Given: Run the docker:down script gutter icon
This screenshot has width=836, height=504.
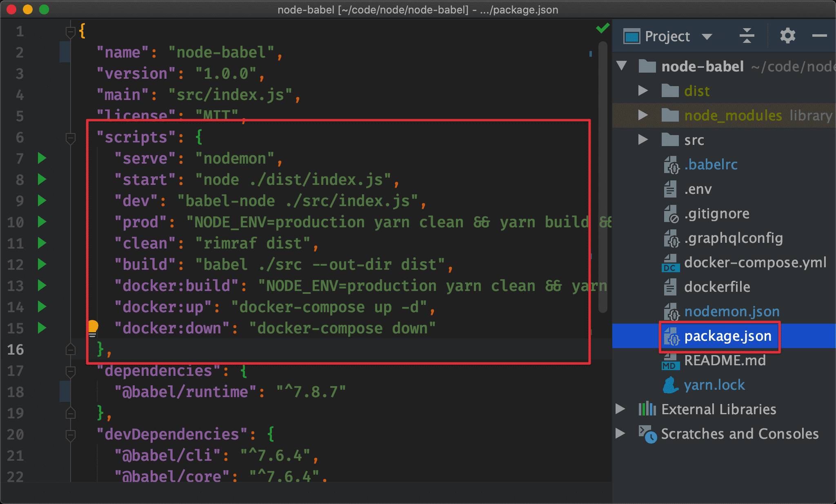Looking at the screenshot, I should coord(42,328).
